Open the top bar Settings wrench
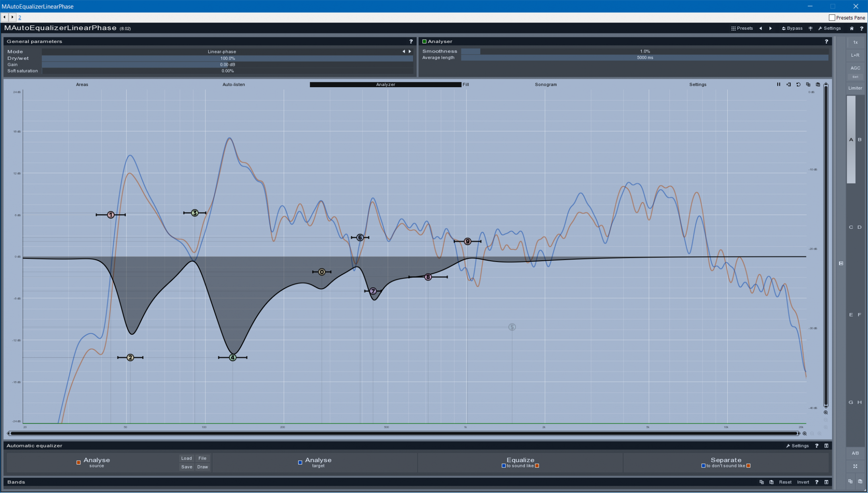 tap(829, 28)
